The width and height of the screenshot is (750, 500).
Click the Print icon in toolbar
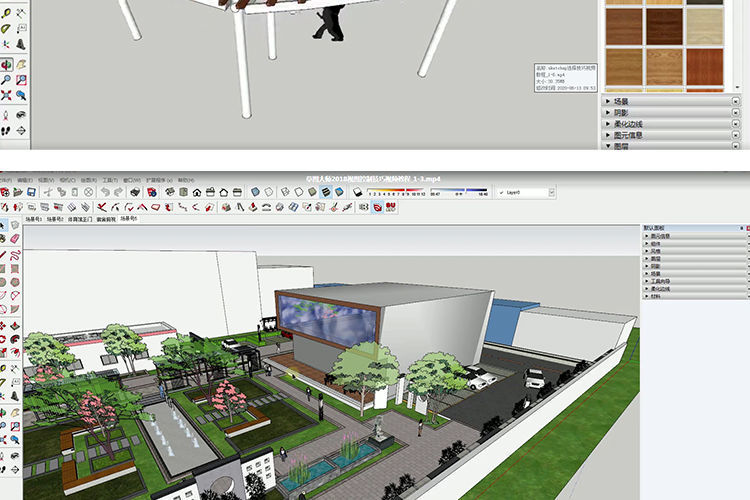[x=134, y=192]
